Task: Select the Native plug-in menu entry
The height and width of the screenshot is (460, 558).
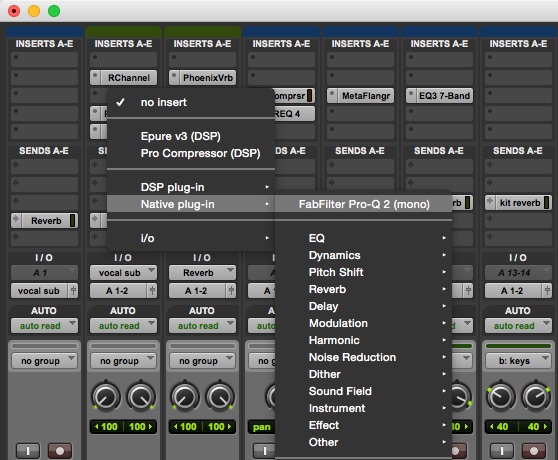Action: (191, 204)
